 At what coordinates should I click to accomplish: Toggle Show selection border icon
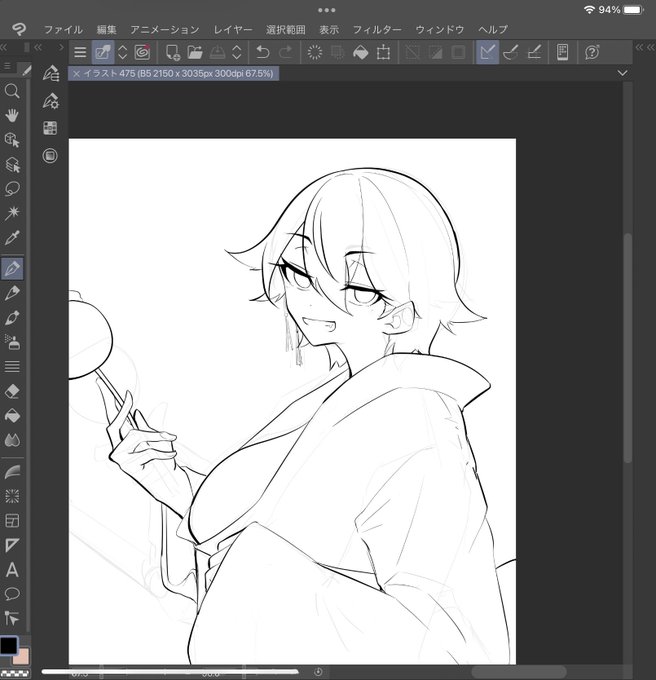(458, 52)
